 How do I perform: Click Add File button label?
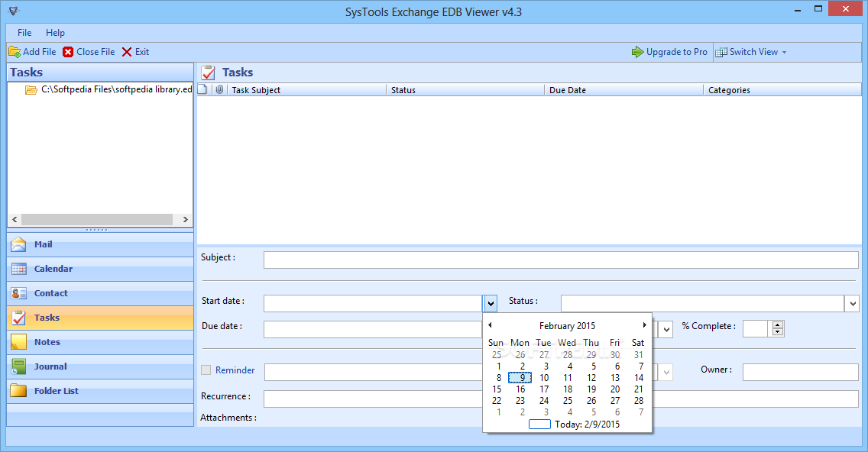[39, 52]
